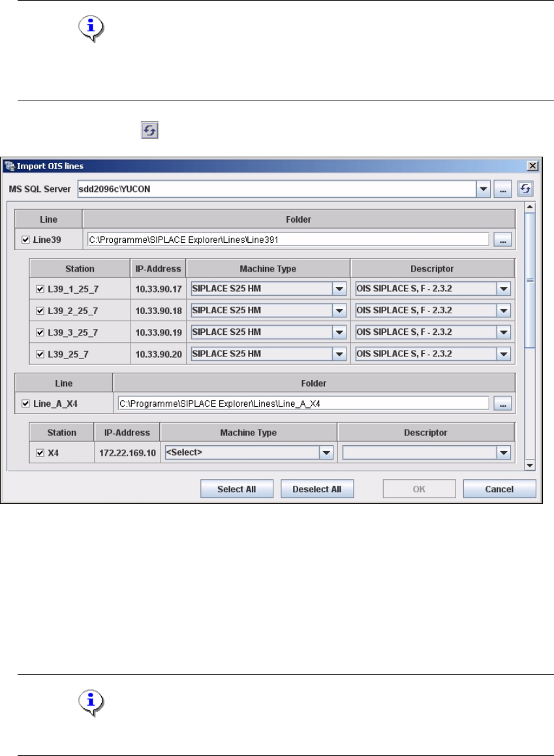Toggle the L39_2_25_7 station checkbox
554x756 pixels.
click(x=40, y=311)
